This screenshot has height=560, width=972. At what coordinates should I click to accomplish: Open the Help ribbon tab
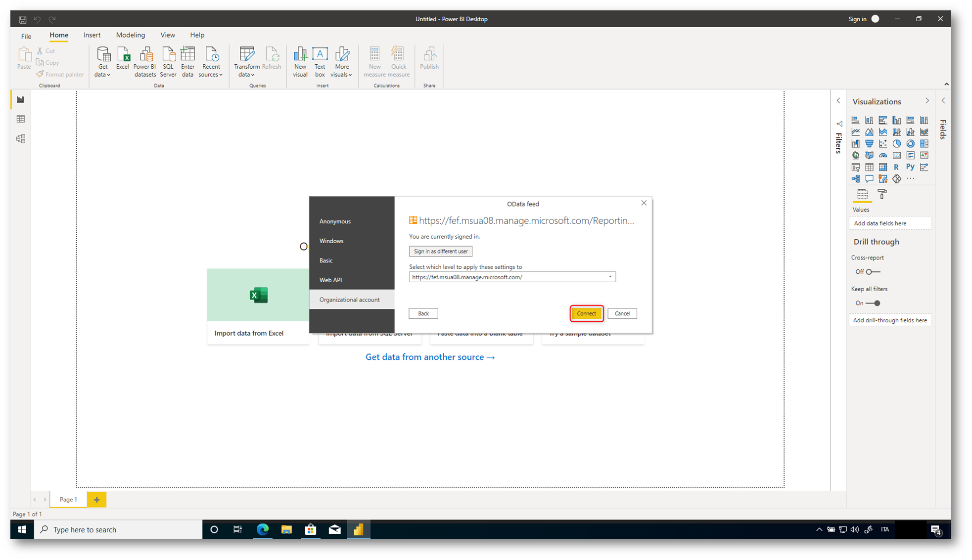[197, 35]
